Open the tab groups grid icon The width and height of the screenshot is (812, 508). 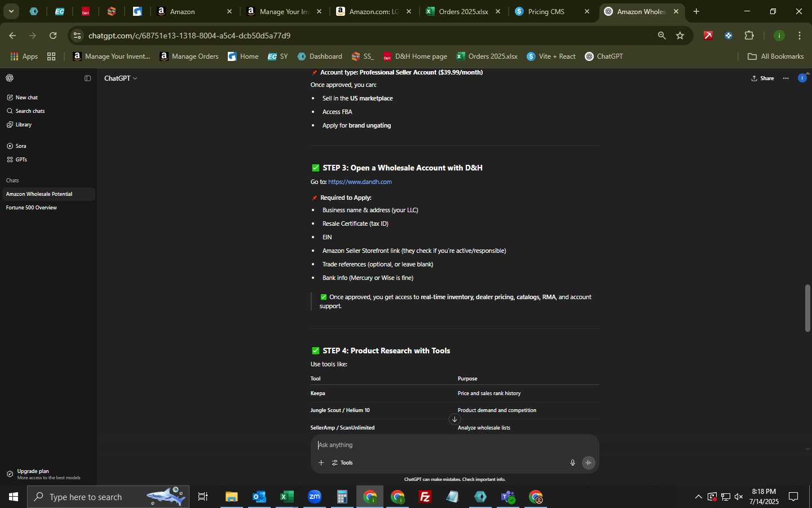click(51, 56)
